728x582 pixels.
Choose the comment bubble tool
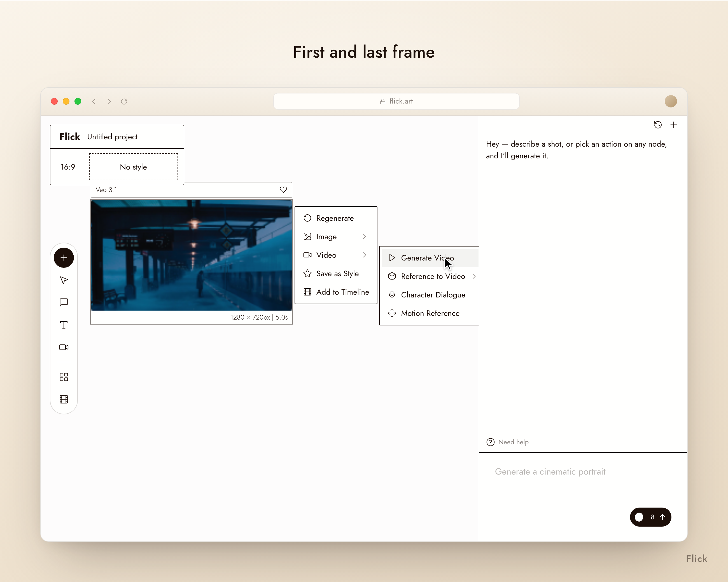click(x=64, y=302)
